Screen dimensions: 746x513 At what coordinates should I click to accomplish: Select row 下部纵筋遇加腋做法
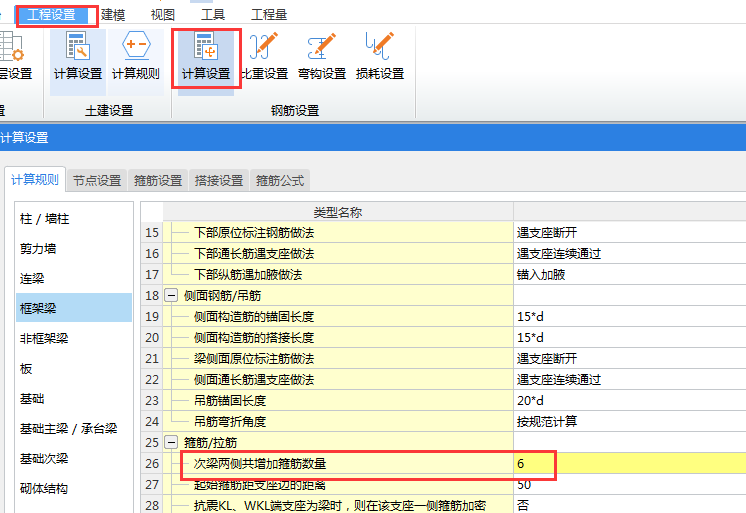click(338, 275)
